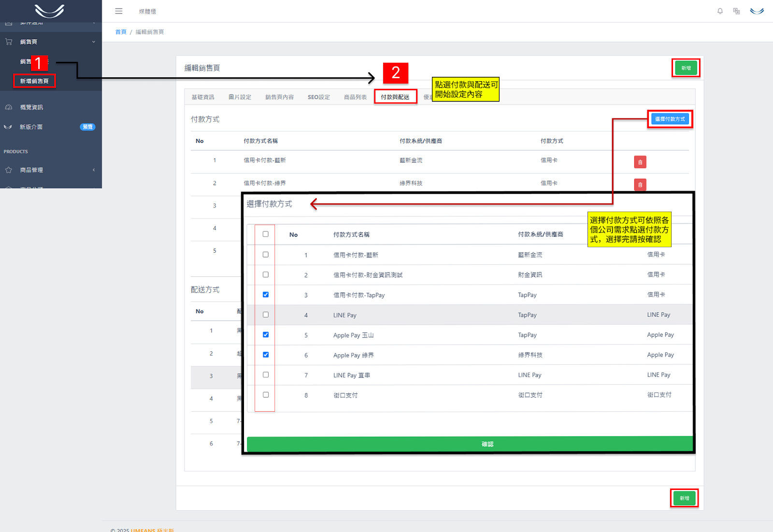The width and height of the screenshot is (773, 532).
Task: Click the 預覽 badge on 新版介面
Action: pyautogui.click(x=87, y=127)
